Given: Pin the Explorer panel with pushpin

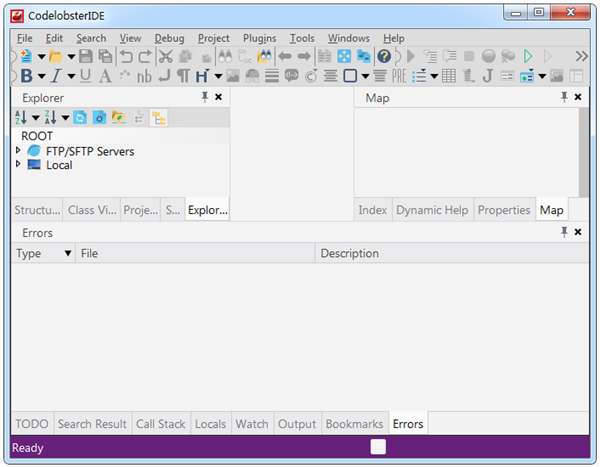Looking at the screenshot, I should [x=205, y=97].
